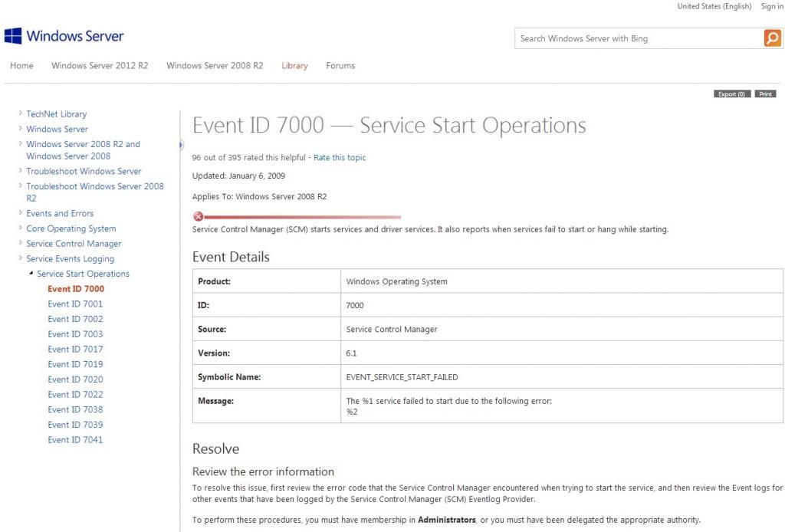Click the Sign in link

[x=772, y=6]
